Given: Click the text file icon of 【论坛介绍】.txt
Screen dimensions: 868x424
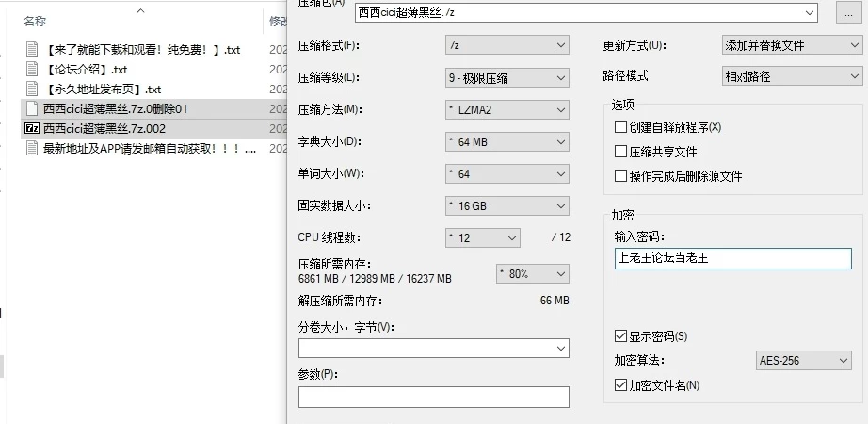Looking at the screenshot, I should [32, 70].
